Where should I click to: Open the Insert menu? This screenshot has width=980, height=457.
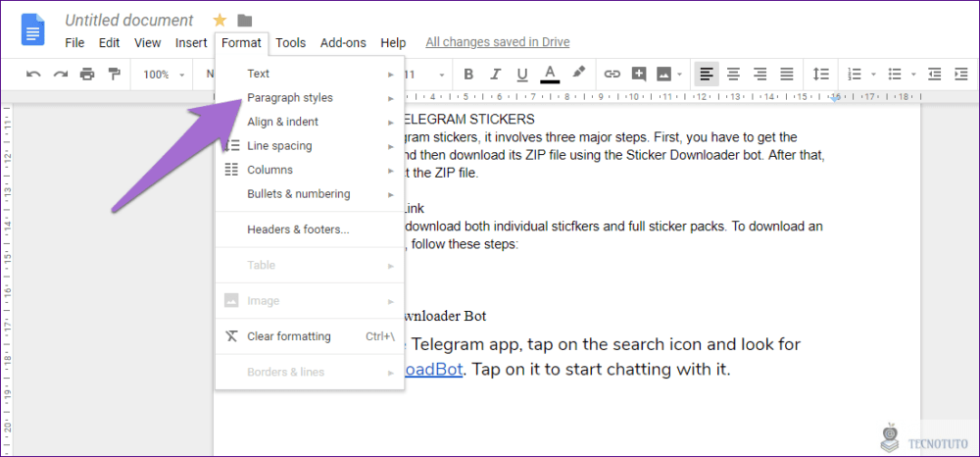coord(191,43)
